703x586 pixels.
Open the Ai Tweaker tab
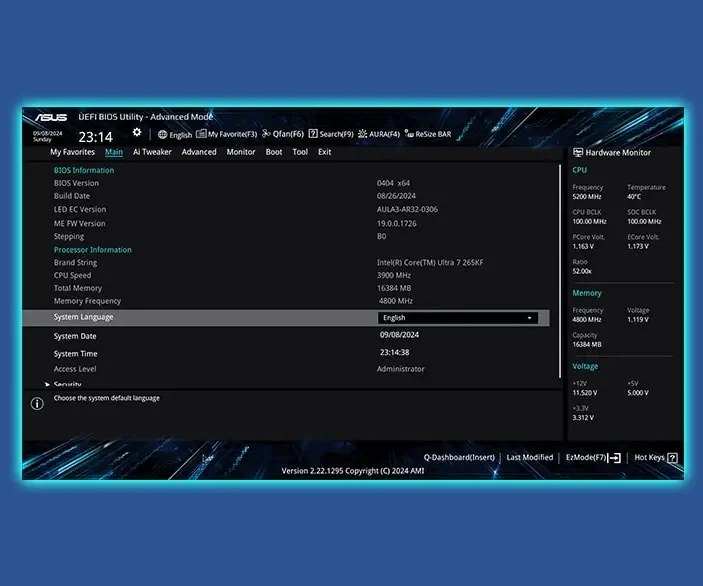tap(152, 152)
